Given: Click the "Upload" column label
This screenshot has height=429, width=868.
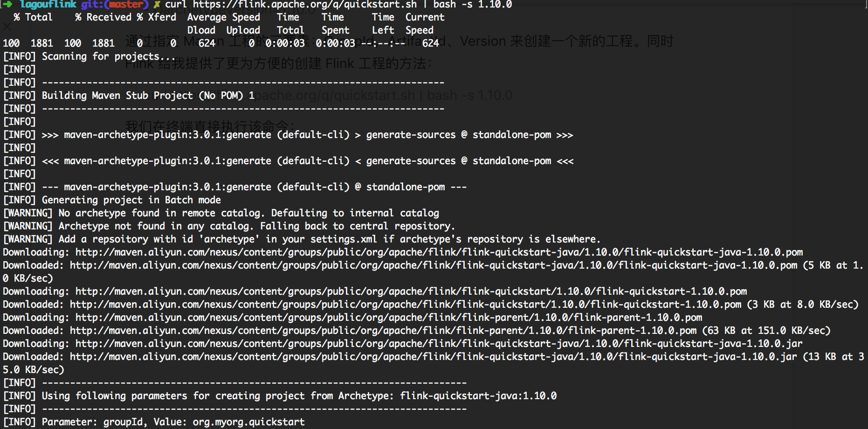Looking at the screenshot, I should (x=243, y=30).
